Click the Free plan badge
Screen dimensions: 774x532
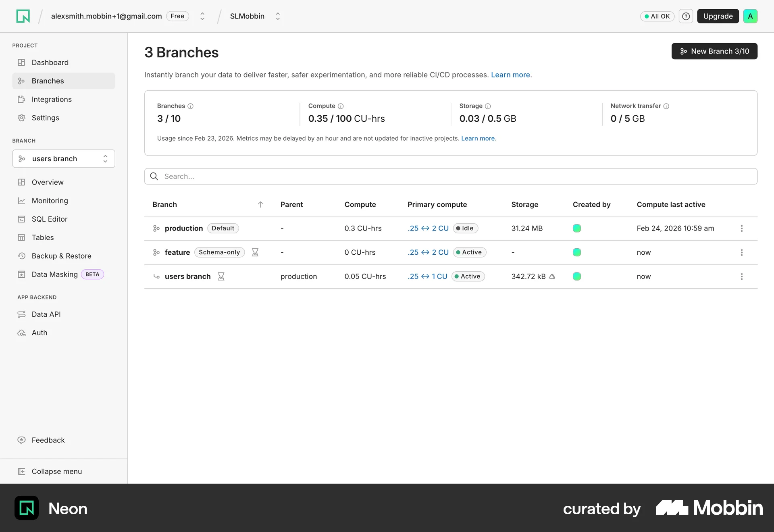(177, 16)
